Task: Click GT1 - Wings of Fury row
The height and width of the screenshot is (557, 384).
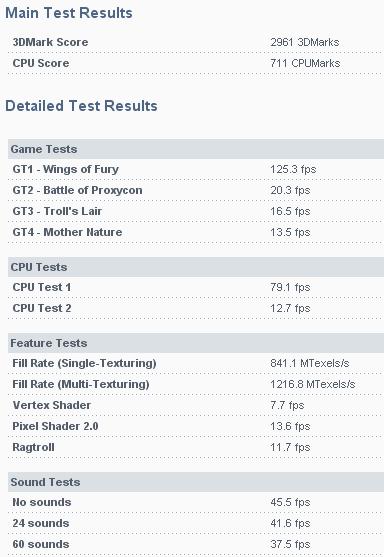Action: pos(196,169)
